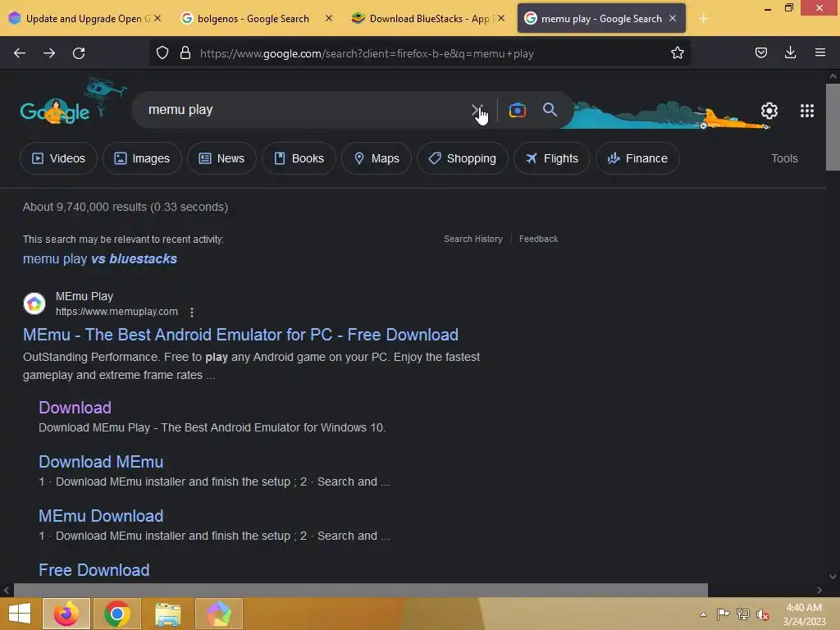840x630 pixels.
Task: Show hidden system tray icons
Action: coord(703,614)
